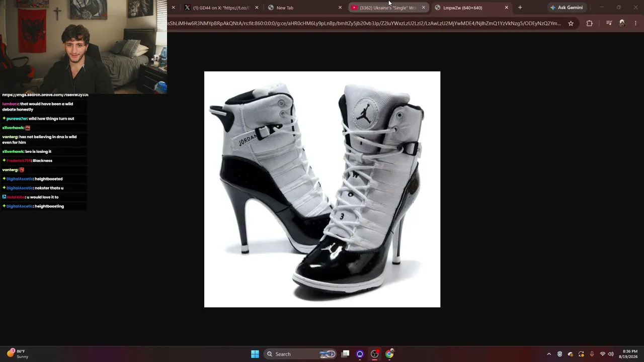This screenshot has height=362, width=644.
Task: Open a new browser tab with plus button
Action: [x=520, y=8]
